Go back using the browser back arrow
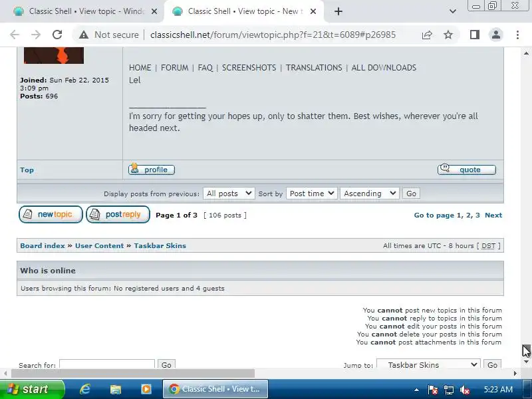 tap(15, 35)
